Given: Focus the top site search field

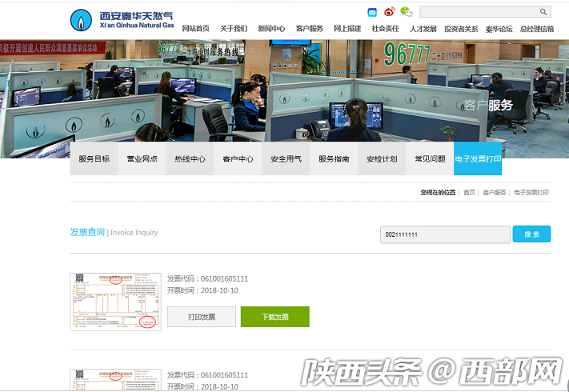Looking at the screenshot, I should pos(485,12).
